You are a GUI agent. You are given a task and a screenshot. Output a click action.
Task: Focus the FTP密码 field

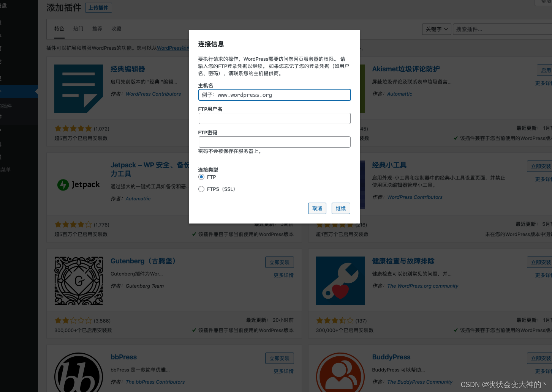[274, 142]
